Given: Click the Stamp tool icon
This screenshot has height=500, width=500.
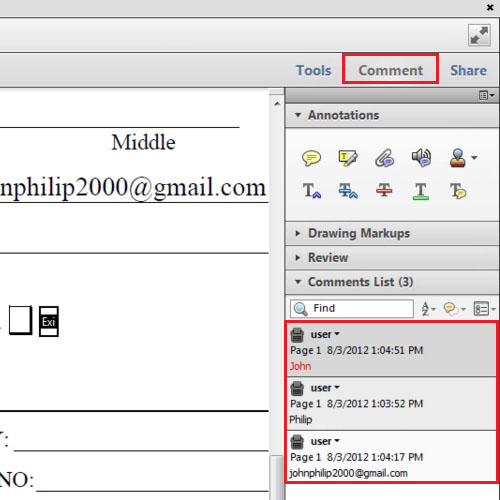Looking at the screenshot, I should pyautogui.click(x=458, y=158).
